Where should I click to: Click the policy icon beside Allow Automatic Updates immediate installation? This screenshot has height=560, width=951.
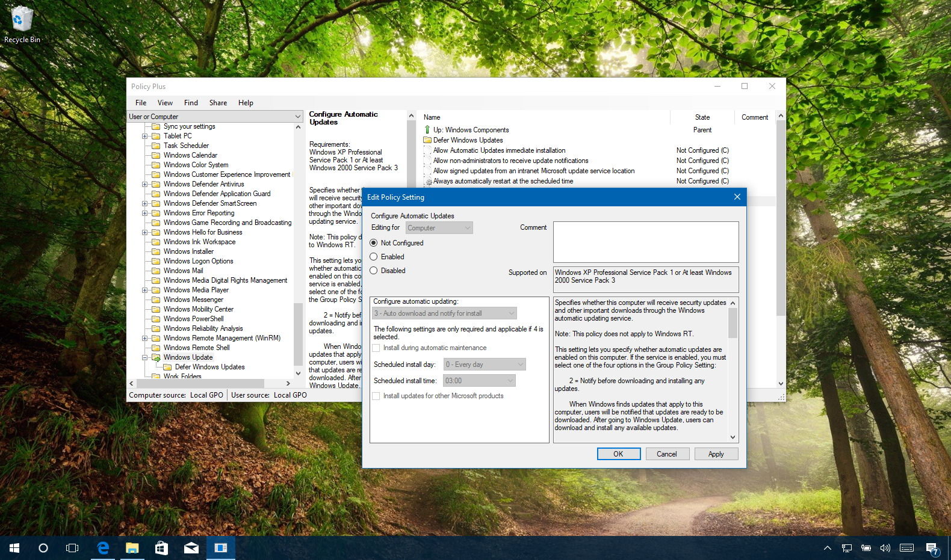427,150
